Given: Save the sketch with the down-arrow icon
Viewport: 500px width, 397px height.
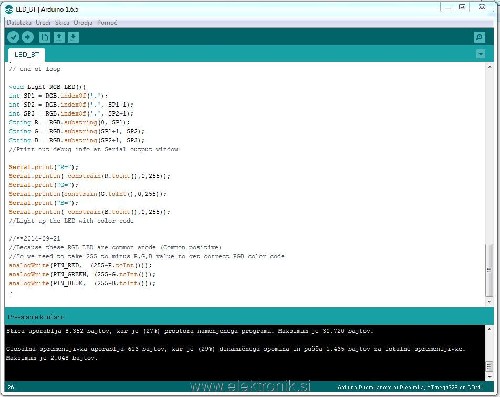Looking at the screenshot, I should point(73,37).
